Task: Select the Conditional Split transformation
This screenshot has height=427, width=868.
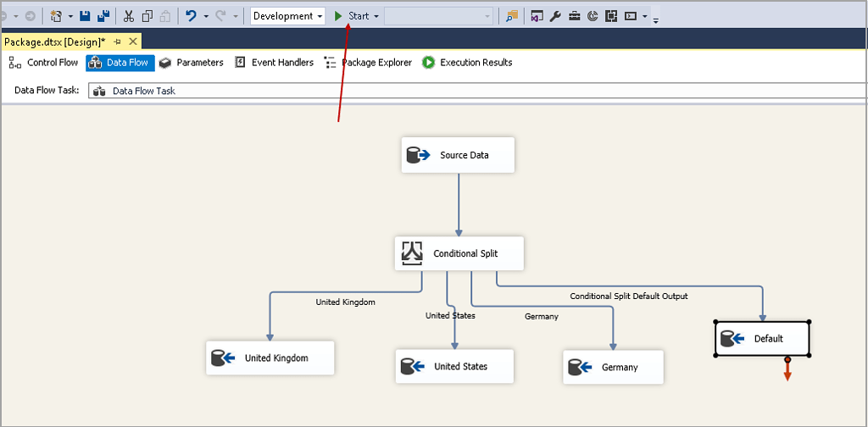Action: point(459,253)
